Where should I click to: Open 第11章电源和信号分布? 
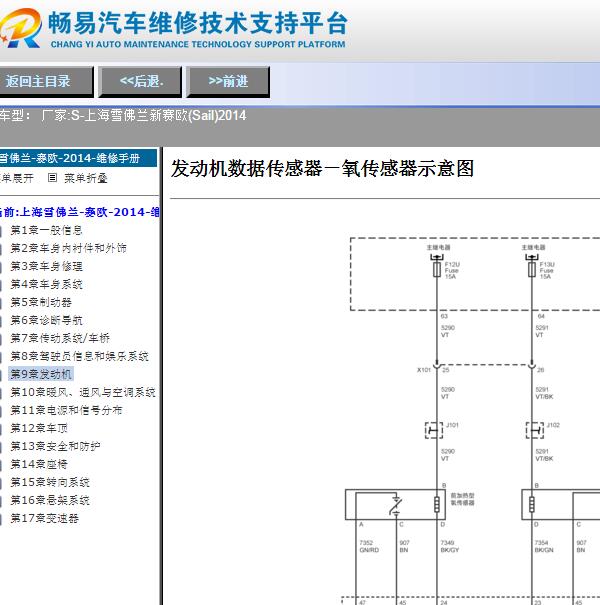point(66,410)
